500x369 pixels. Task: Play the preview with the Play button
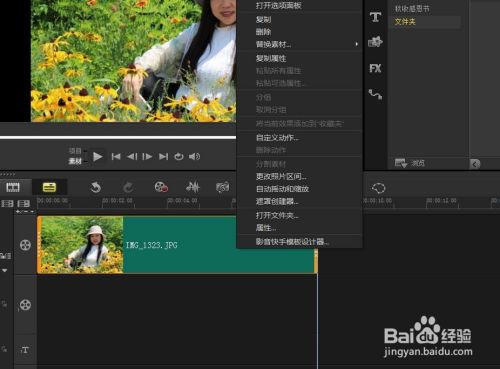click(x=97, y=157)
